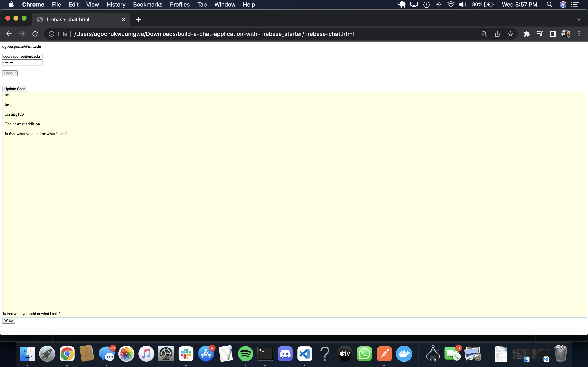Open the Chrome side panel
The image size is (588, 367).
click(552, 34)
